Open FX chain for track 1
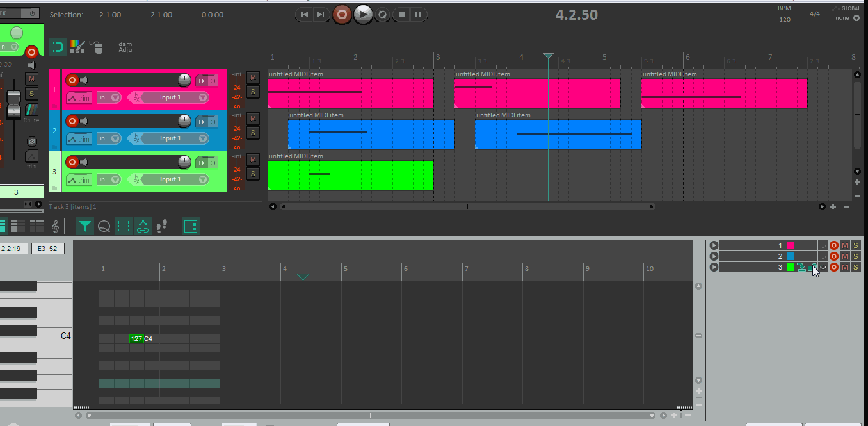 [202, 81]
